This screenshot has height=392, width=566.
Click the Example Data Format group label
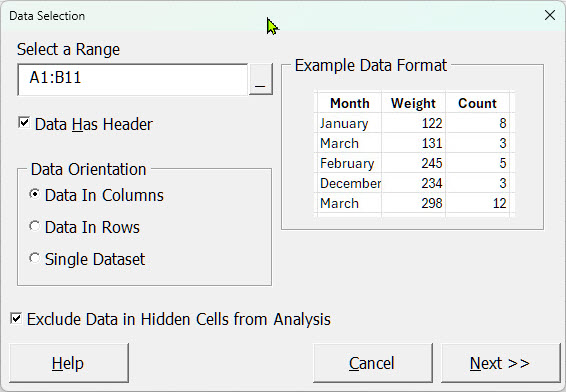[371, 65]
